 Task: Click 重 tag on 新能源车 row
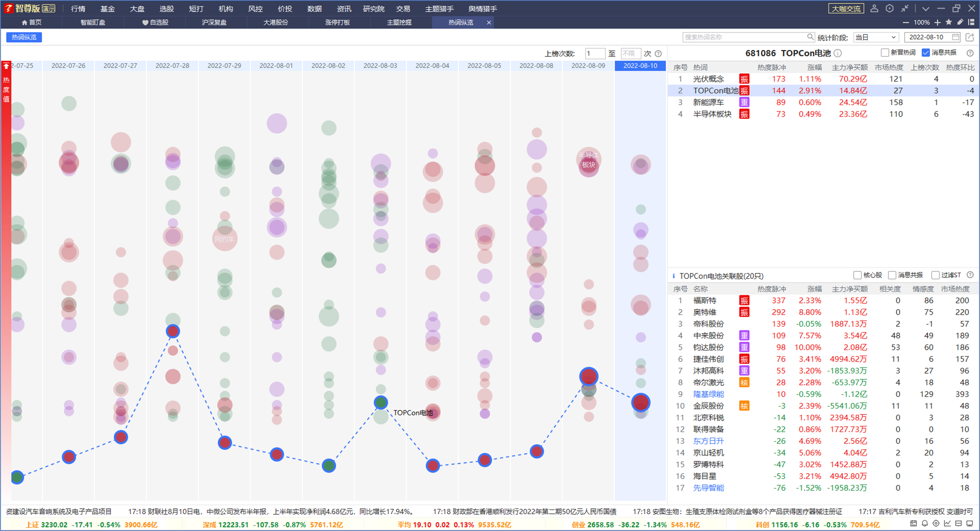pyautogui.click(x=744, y=102)
